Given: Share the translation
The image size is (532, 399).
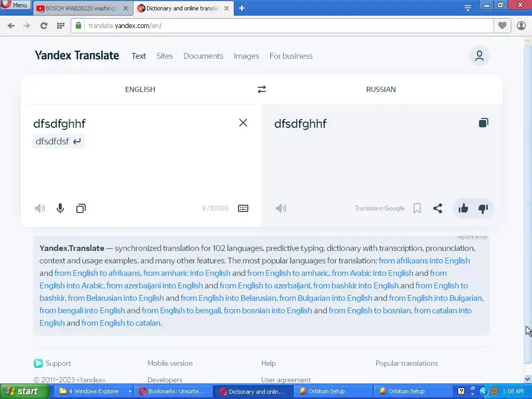Looking at the screenshot, I should [x=437, y=208].
